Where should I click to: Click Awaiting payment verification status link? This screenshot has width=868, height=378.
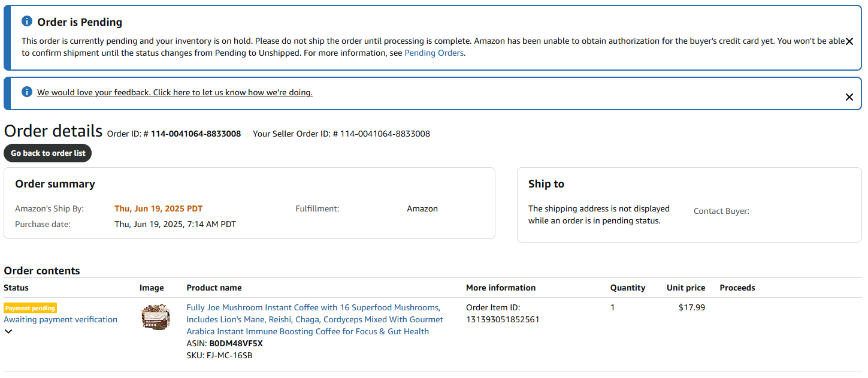[61, 319]
